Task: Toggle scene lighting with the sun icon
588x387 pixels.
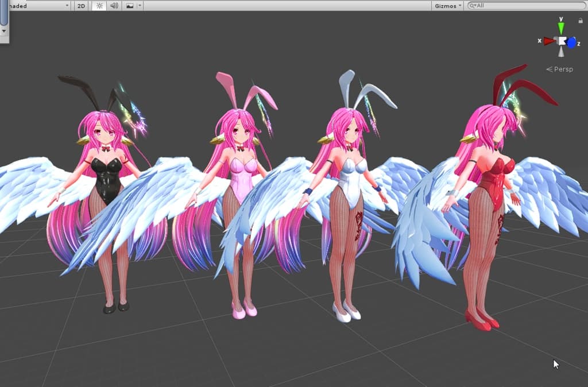Action: (99, 6)
